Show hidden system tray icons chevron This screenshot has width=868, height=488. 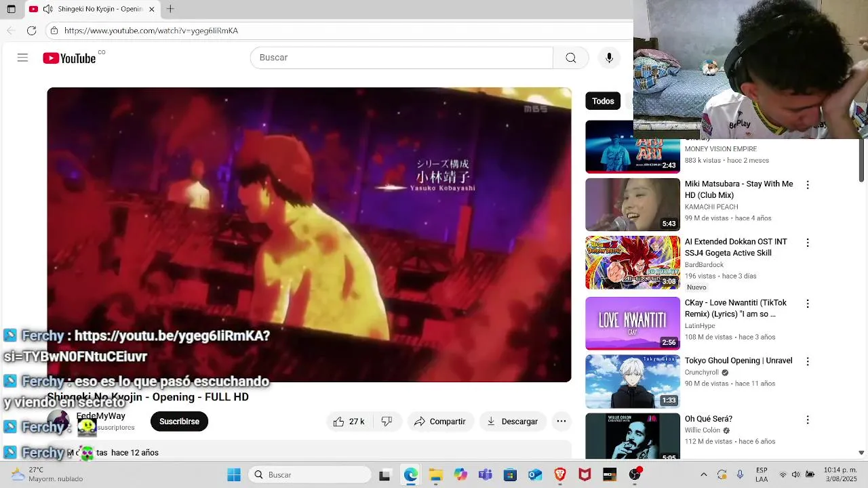(x=703, y=475)
